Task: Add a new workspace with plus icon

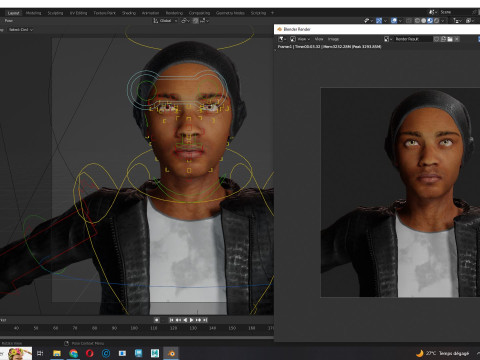Action: [x=272, y=13]
